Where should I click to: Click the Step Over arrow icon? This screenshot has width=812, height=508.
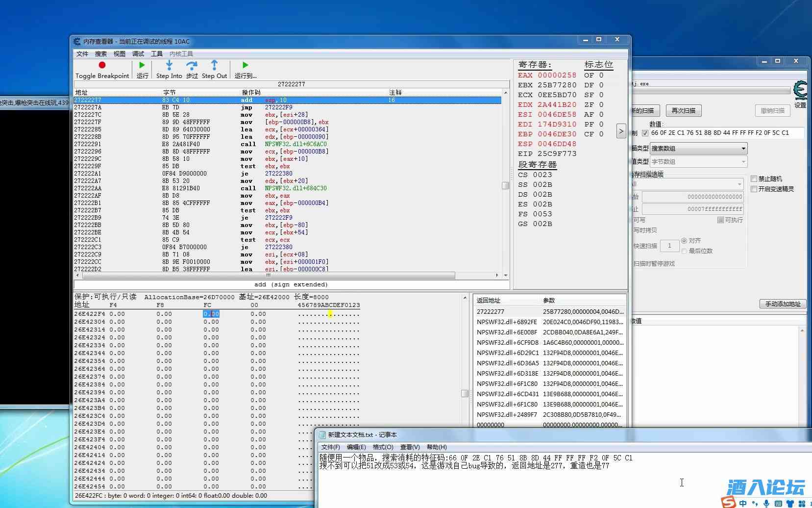coord(192,65)
